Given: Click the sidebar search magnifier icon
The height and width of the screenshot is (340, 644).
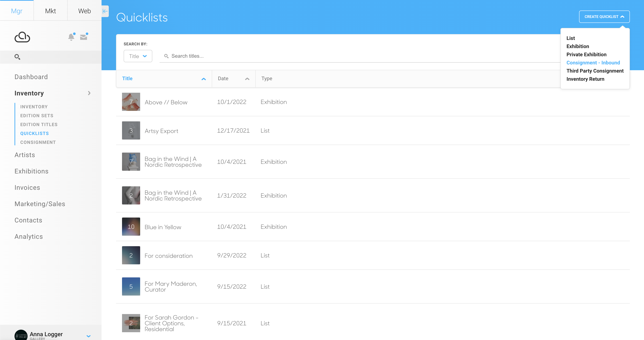Looking at the screenshot, I should (x=18, y=57).
